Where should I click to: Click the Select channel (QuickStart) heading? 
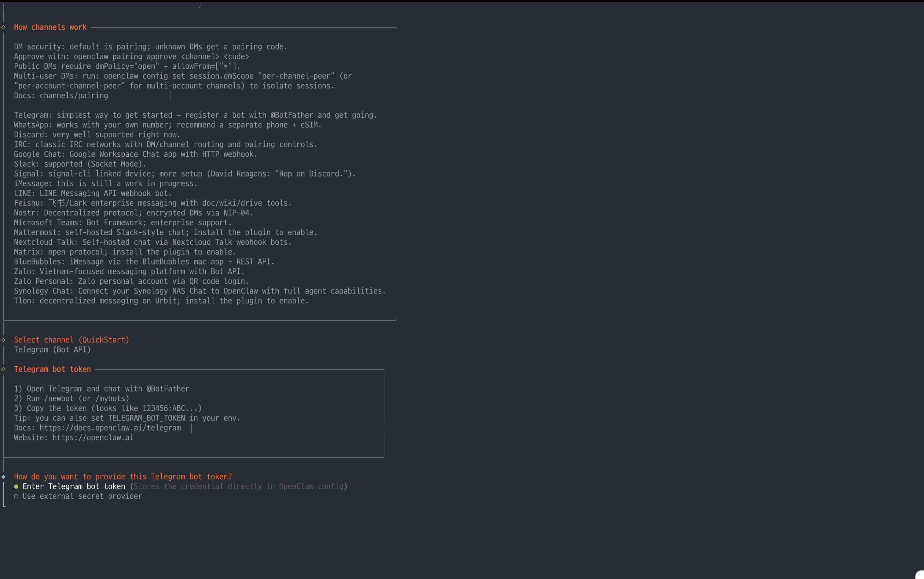(71, 340)
